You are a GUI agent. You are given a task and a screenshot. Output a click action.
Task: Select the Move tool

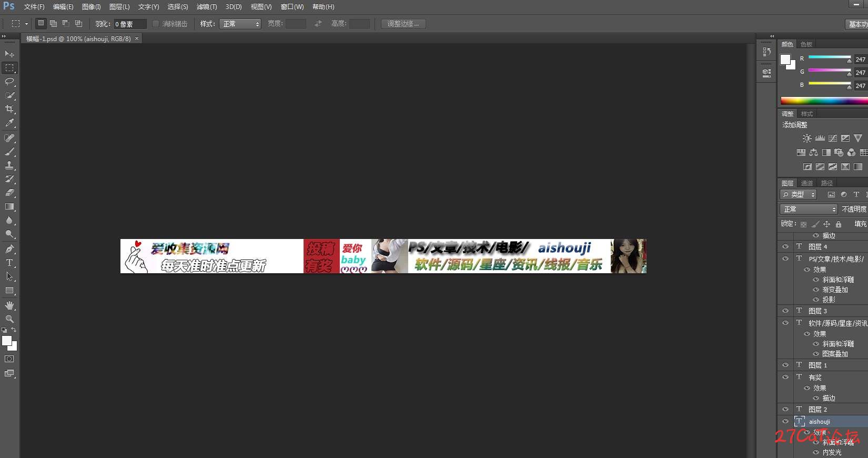[x=9, y=54]
